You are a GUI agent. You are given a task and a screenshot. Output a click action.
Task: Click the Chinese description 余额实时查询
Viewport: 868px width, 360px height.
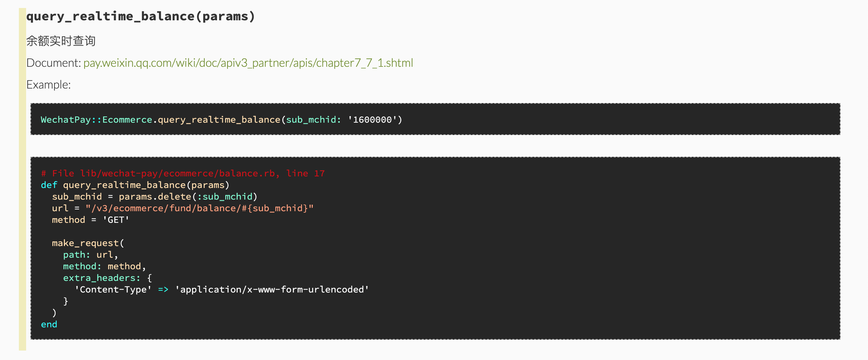61,41
